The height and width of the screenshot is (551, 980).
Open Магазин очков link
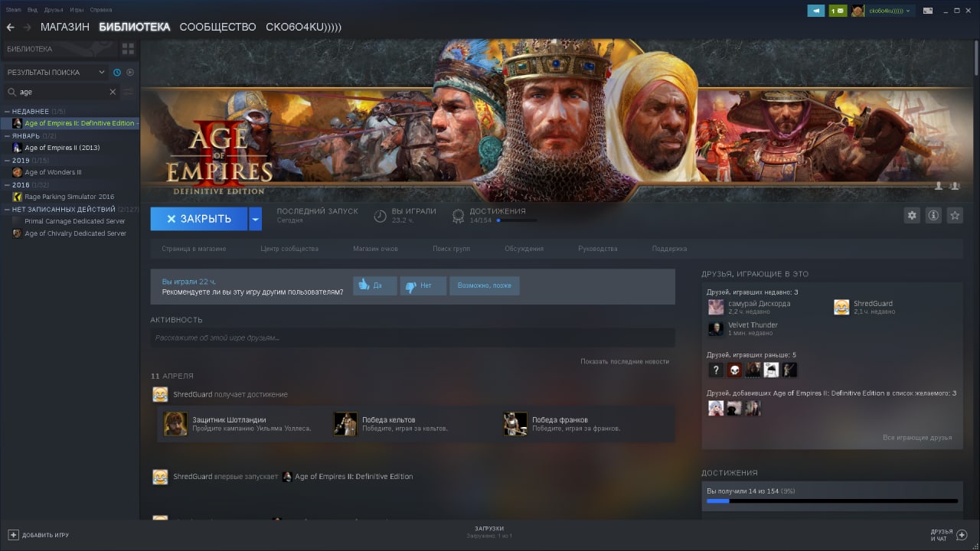coord(375,249)
